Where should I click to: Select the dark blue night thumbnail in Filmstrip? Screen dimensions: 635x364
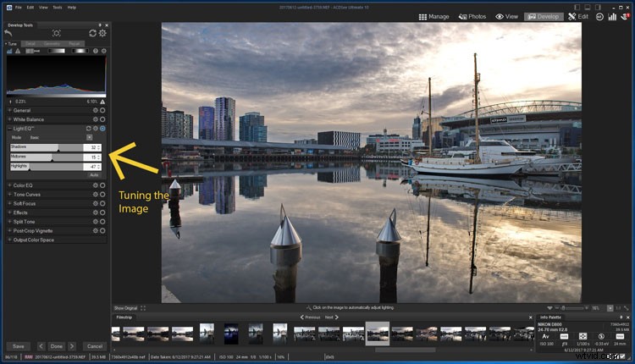(x=231, y=334)
